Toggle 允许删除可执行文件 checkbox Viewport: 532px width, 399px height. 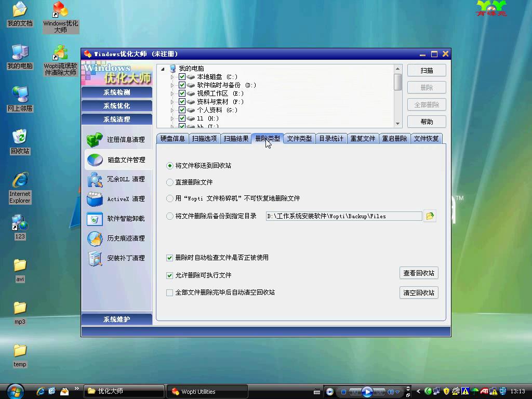[170, 275]
